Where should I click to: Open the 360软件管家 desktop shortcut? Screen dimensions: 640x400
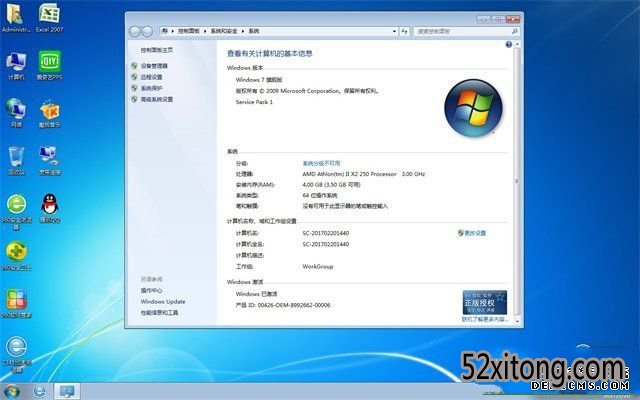click(16, 304)
